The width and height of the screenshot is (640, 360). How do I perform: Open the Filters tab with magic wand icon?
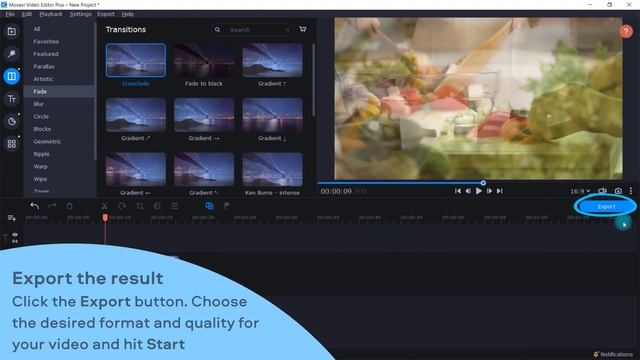pyautogui.click(x=11, y=53)
